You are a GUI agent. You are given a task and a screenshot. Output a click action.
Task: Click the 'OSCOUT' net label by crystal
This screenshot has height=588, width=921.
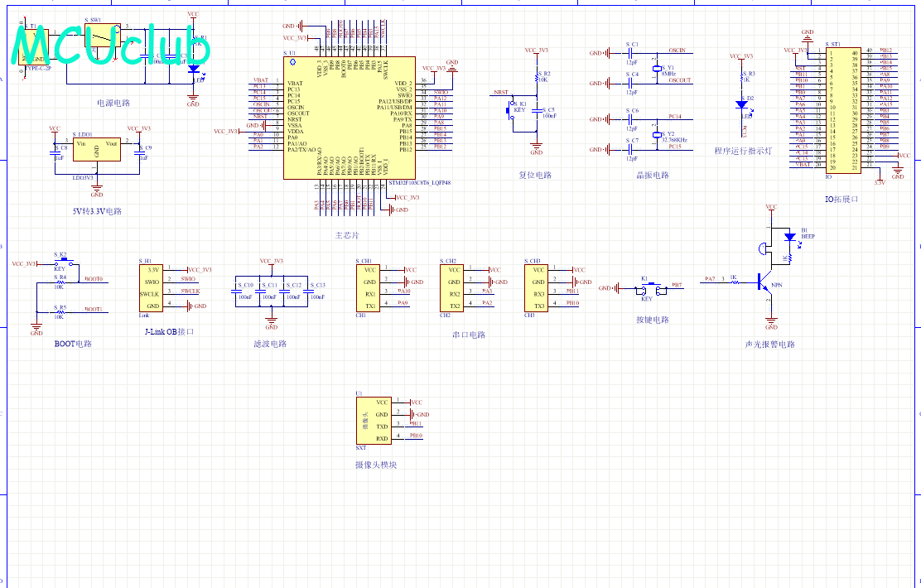[680, 80]
